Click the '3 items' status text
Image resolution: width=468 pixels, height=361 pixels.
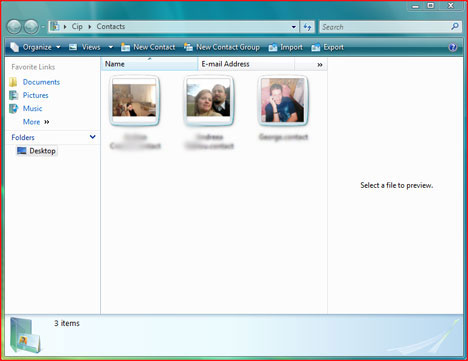tap(67, 323)
